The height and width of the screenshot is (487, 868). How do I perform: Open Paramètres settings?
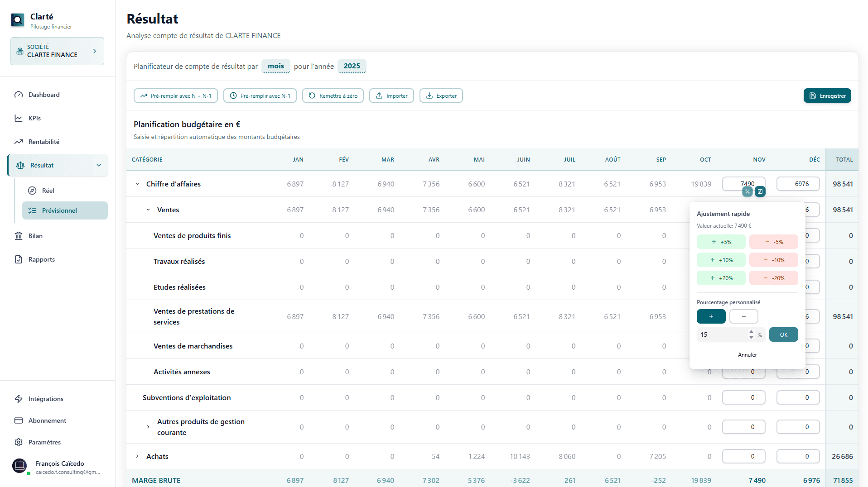click(44, 442)
